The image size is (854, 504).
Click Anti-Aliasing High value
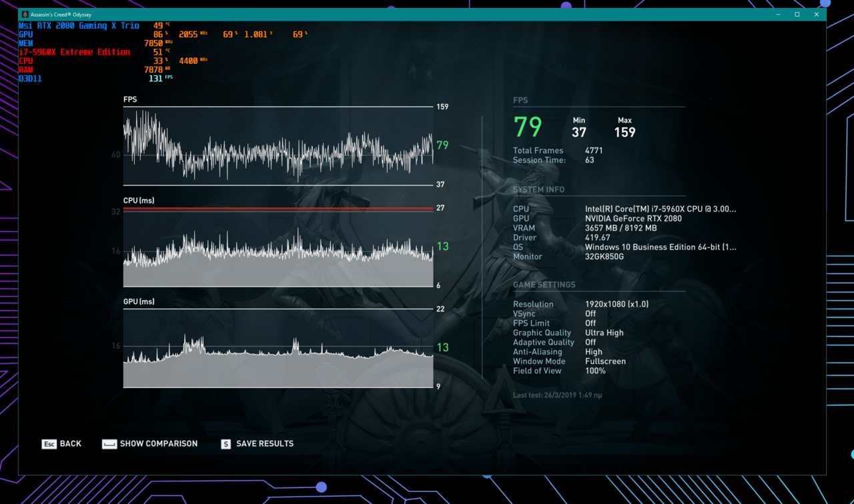coord(594,352)
